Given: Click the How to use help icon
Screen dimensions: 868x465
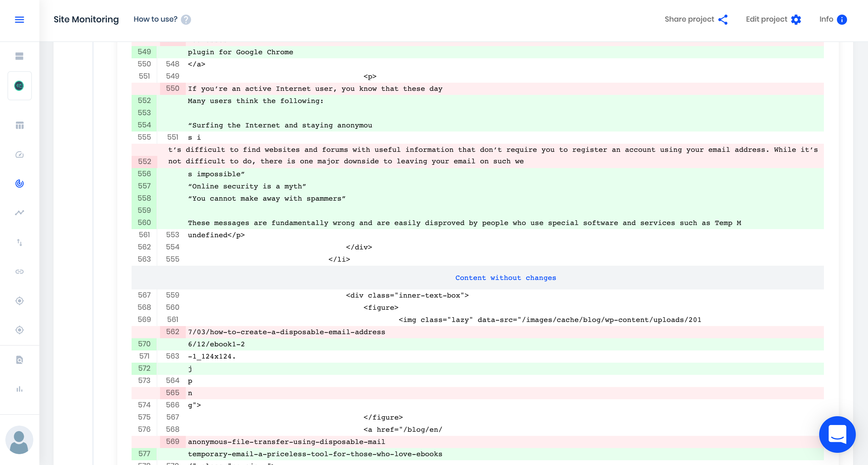Looking at the screenshot, I should [186, 20].
